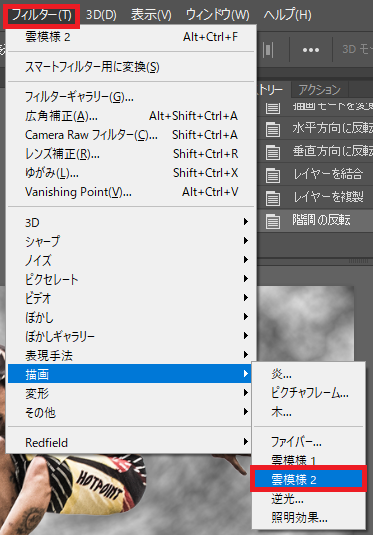The height and width of the screenshot is (535, 373).
Task: Expand the ビデオ submenu
Action: [x=131, y=299]
